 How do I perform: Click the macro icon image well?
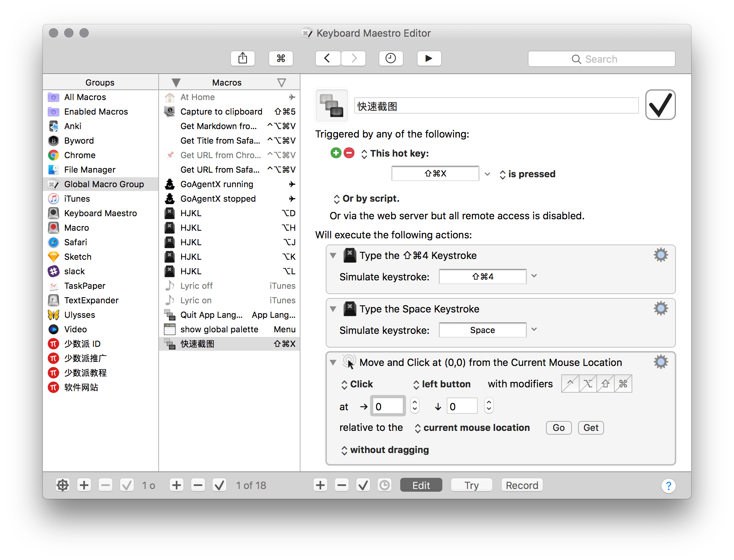331,106
